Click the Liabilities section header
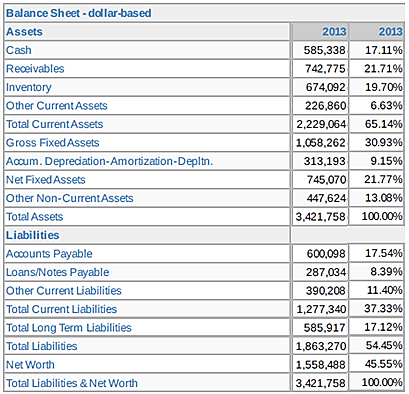The width and height of the screenshot is (409, 394). coord(33,235)
